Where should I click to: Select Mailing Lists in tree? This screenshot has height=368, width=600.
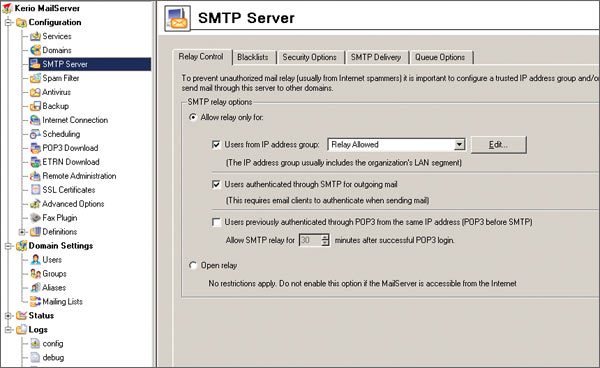(x=62, y=301)
